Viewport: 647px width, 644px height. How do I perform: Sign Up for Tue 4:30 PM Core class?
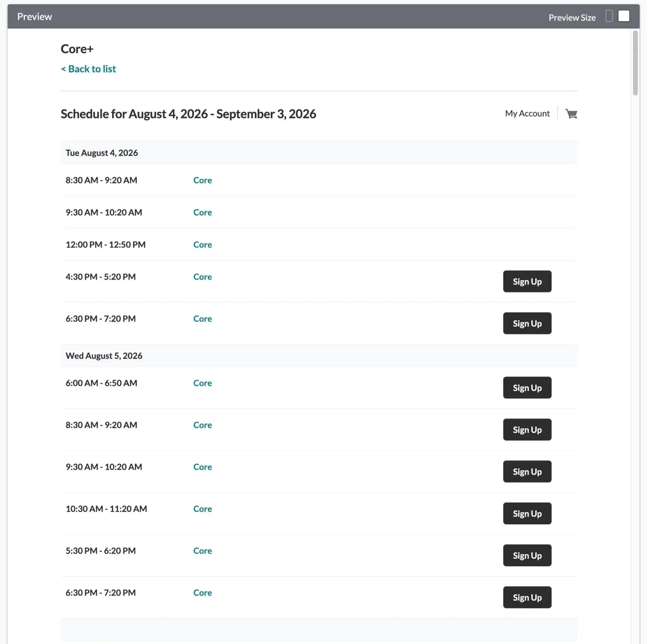(527, 281)
